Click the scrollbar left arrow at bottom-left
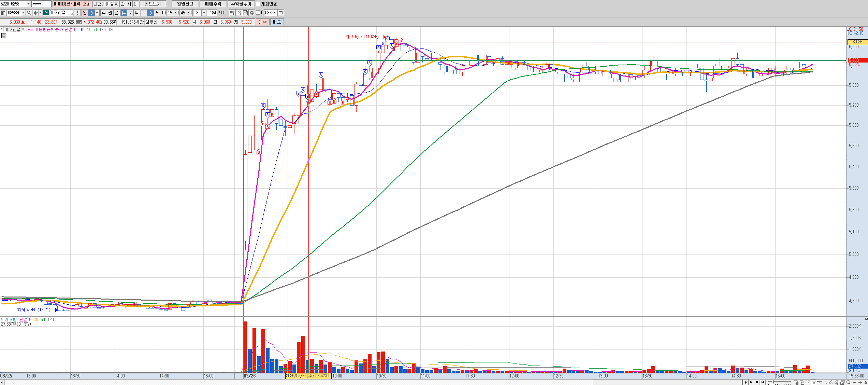This screenshot has width=868, height=385. 2,382
